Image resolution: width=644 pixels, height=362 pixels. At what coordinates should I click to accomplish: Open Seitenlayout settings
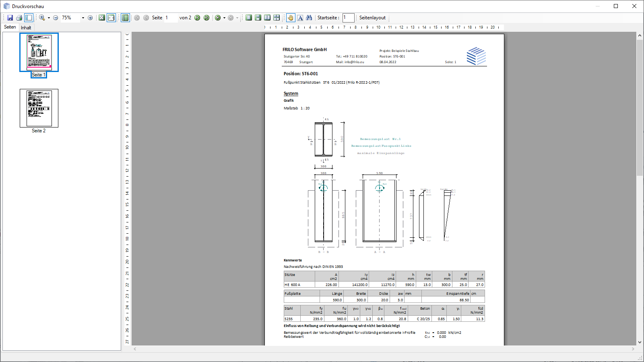[372, 18]
